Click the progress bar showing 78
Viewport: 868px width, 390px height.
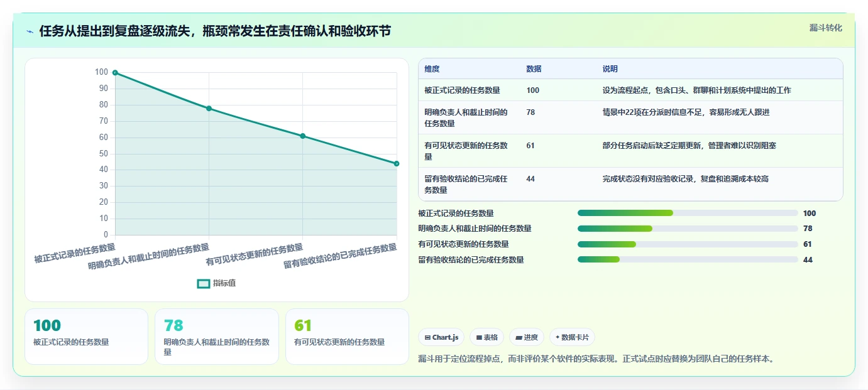point(688,229)
